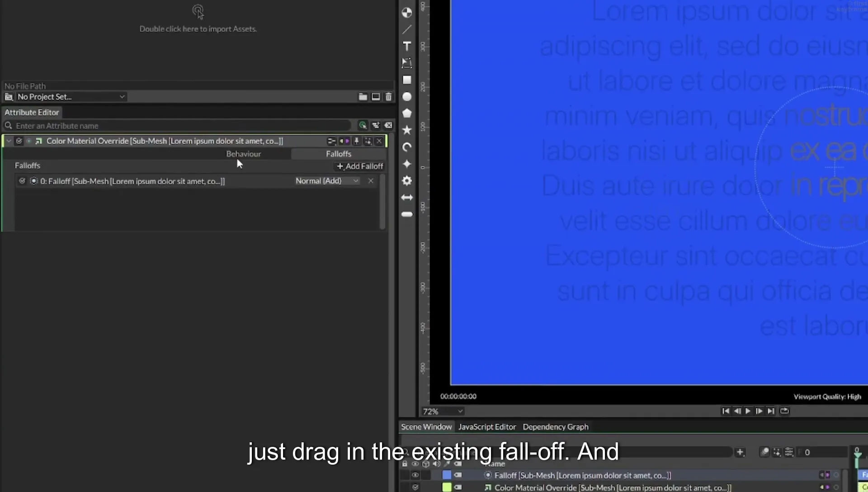Select the Polygon shape tool
The height and width of the screenshot is (492, 868).
click(x=407, y=113)
